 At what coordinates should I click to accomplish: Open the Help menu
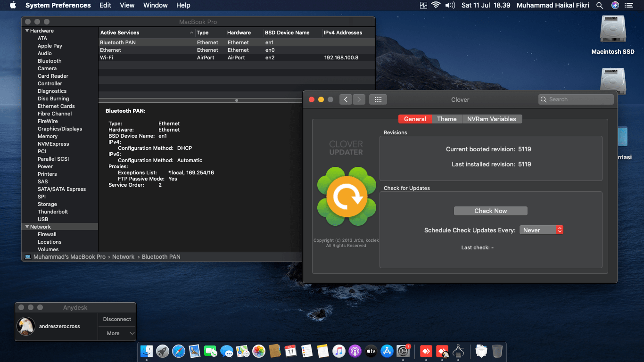[183, 5]
